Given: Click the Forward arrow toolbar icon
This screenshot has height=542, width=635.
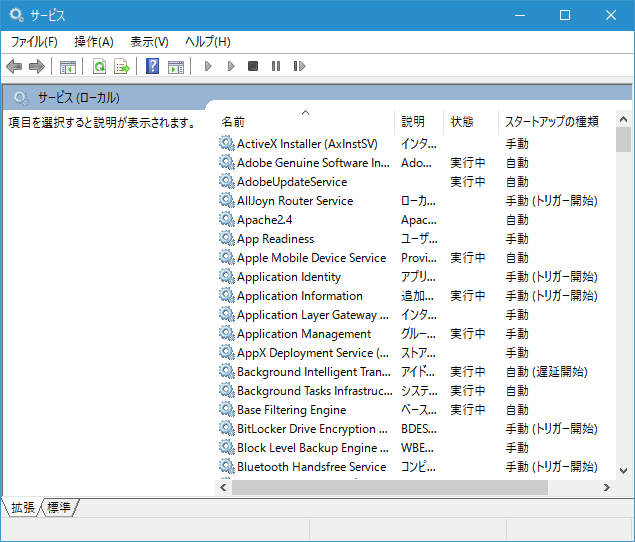Looking at the screenshot, I should point(37,67).
